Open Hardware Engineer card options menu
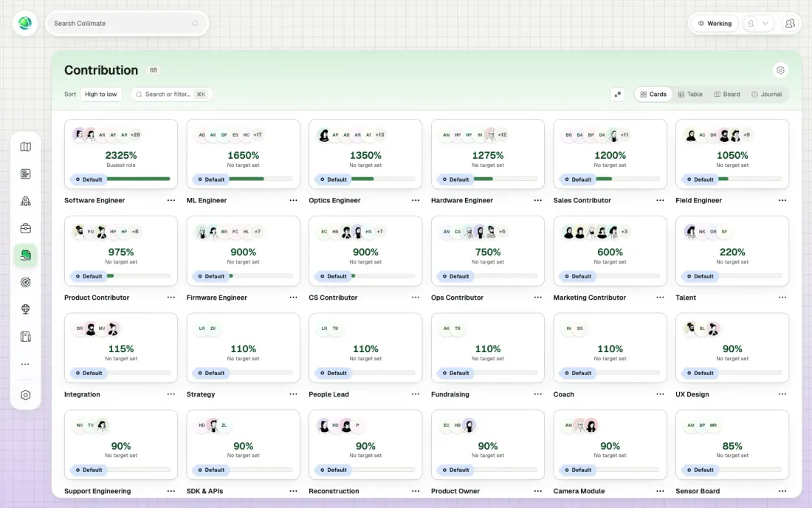Viewport: 812px width, 508px height. (537, 200)
